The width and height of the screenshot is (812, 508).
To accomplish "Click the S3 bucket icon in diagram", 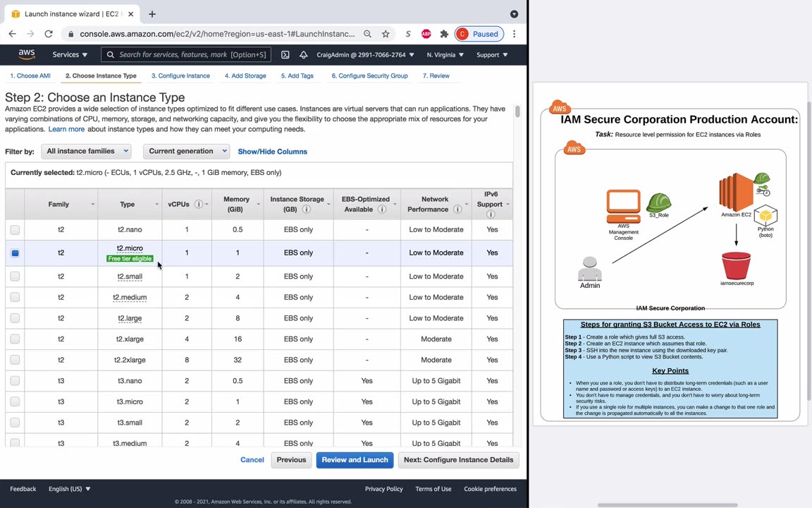I will coord(736,265).
